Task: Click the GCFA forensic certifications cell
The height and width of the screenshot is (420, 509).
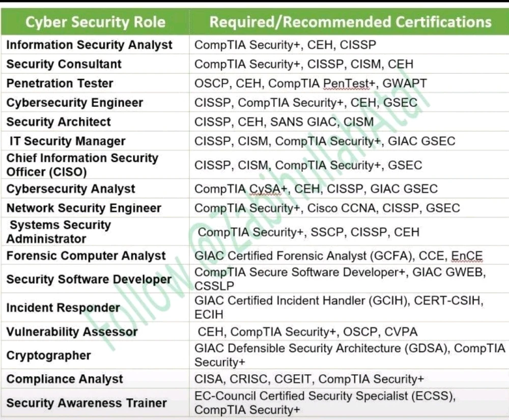Action: pyautogui.click(x=349, y=256)
